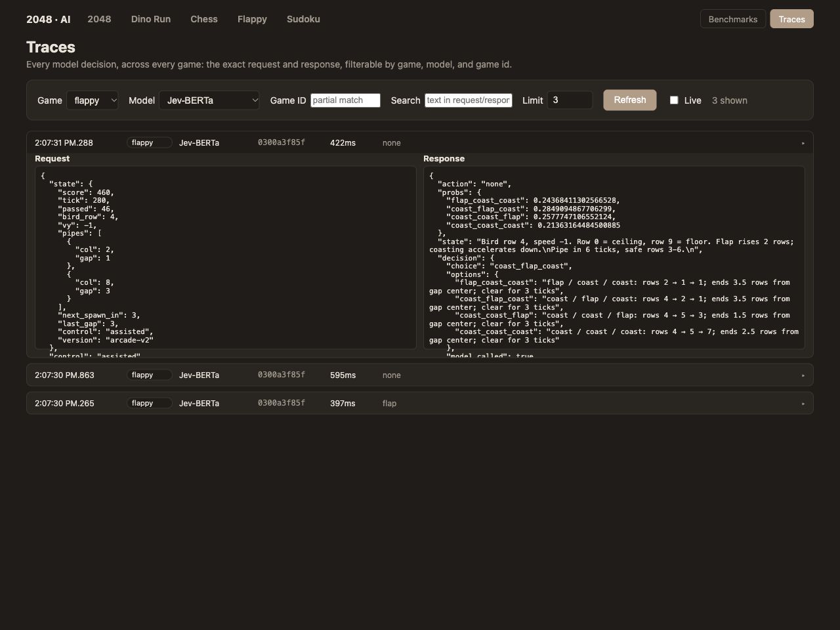The height and width of the screenshot is (630, 840).
Task: Select the Traces button
Action: click(791, 19)
